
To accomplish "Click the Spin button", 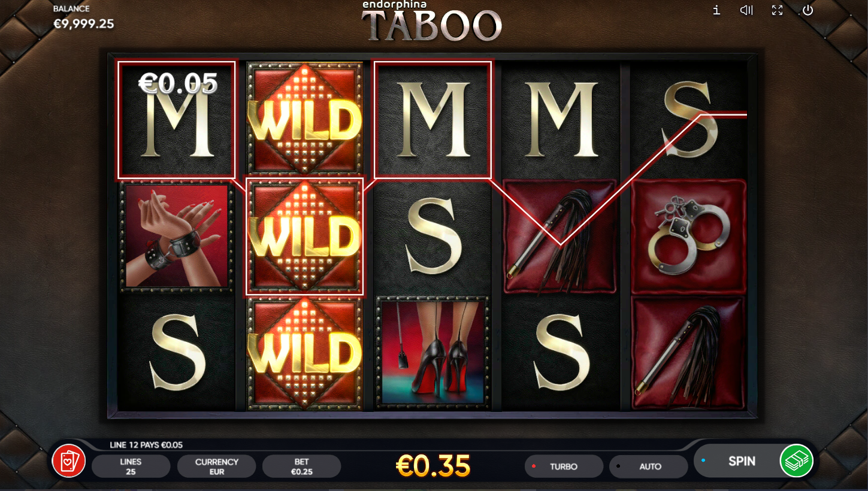I will [x=742, y=461].
